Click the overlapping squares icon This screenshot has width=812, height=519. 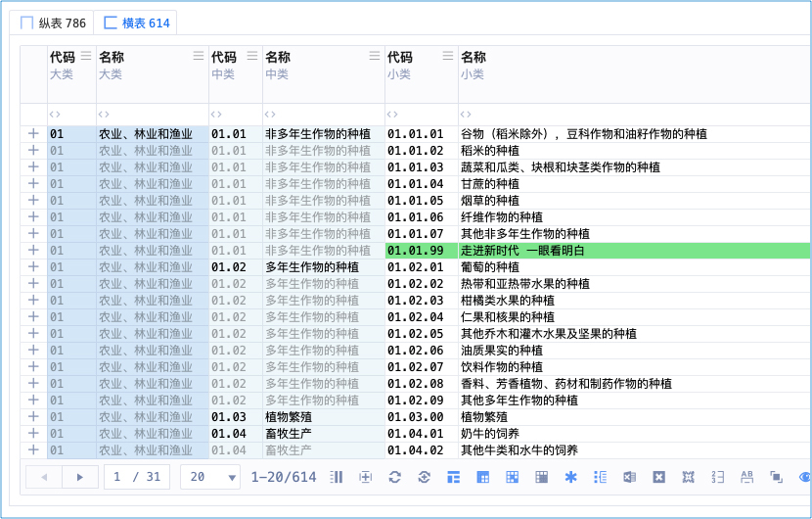[776, 477]
